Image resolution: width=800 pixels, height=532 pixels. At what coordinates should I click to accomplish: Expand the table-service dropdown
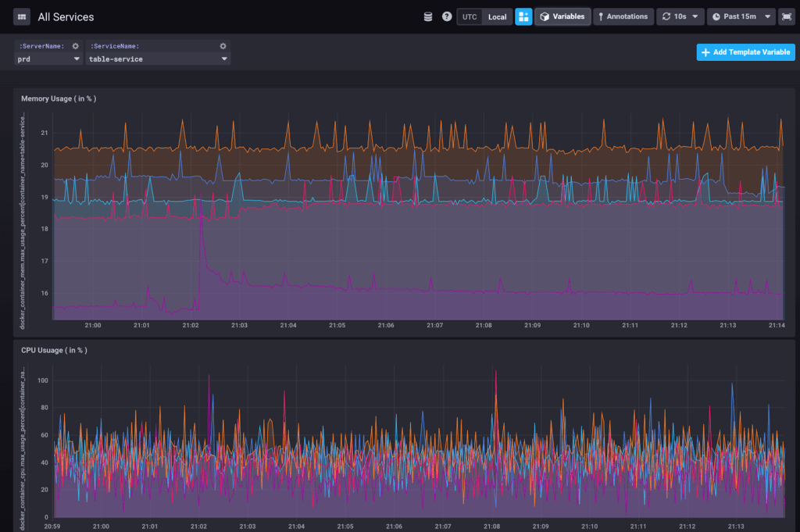tap(158, 59)
